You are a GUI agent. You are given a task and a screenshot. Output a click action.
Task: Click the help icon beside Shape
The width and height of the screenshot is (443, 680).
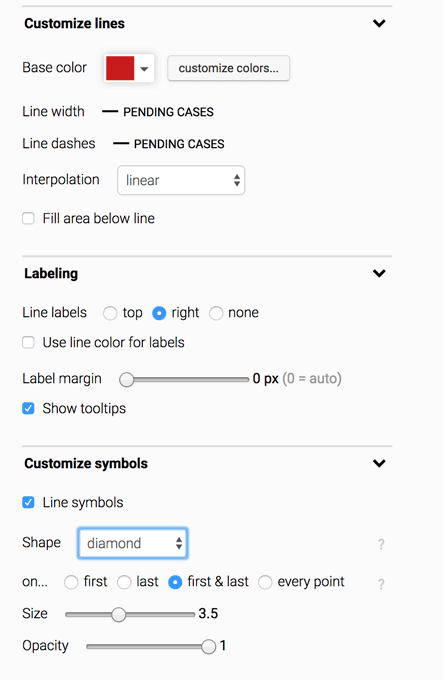click(x=381, y=544)
